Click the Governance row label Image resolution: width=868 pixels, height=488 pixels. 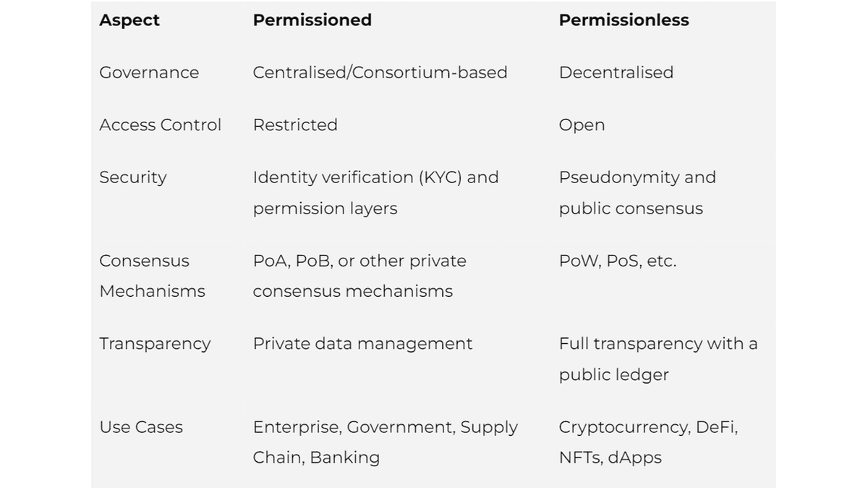coord(149,72)
